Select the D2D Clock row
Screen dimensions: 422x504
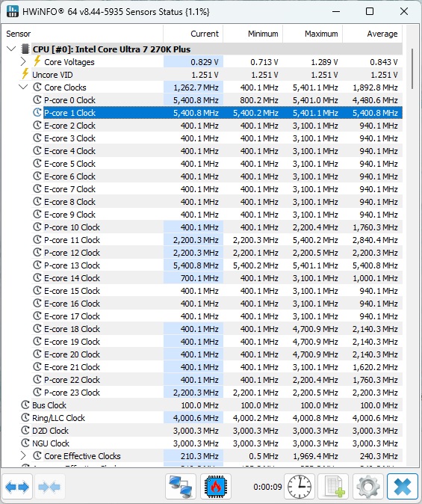coord(211,431)
